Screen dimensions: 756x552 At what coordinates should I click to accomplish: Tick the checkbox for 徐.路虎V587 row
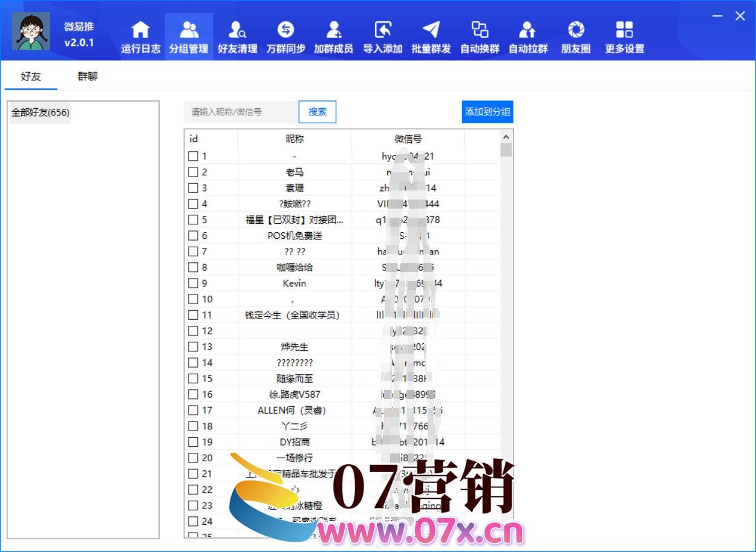193,394
